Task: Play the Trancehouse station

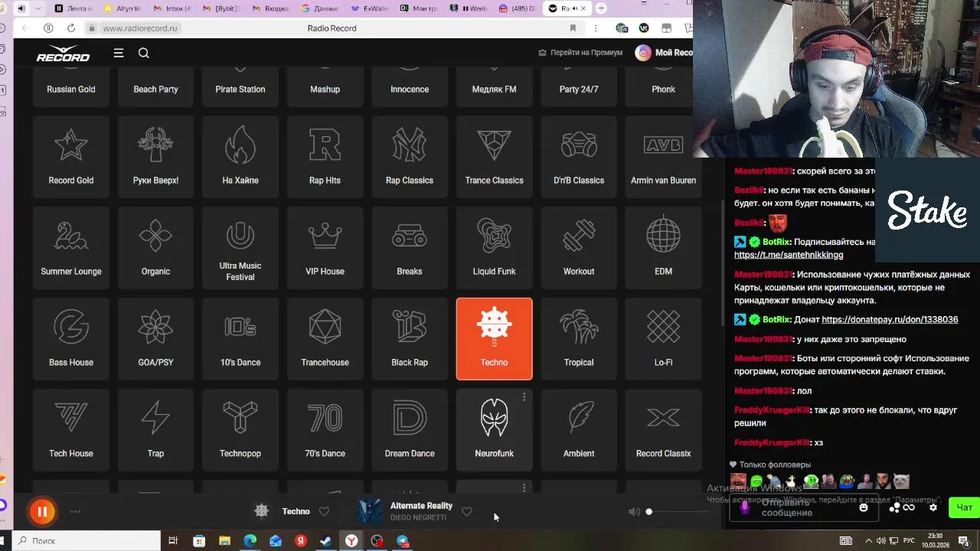Action: (x=325, y=338)
